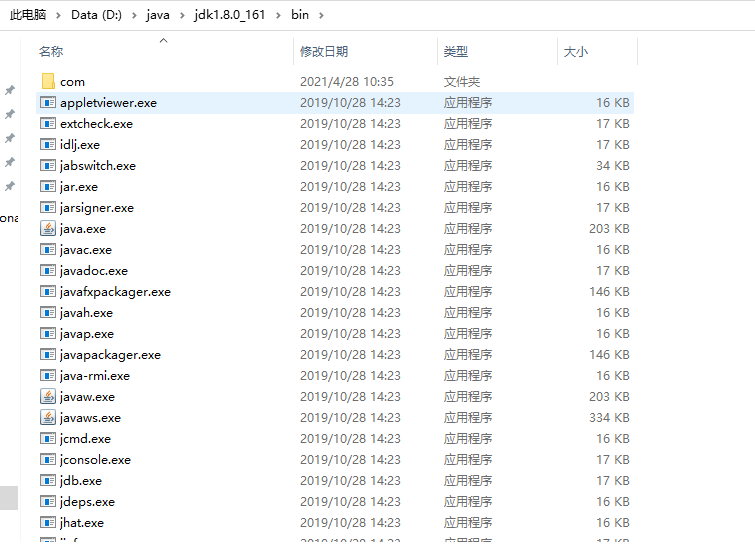Select the jdb.exe file icon
Screen dimensions: 755x555
coord(48,480)
